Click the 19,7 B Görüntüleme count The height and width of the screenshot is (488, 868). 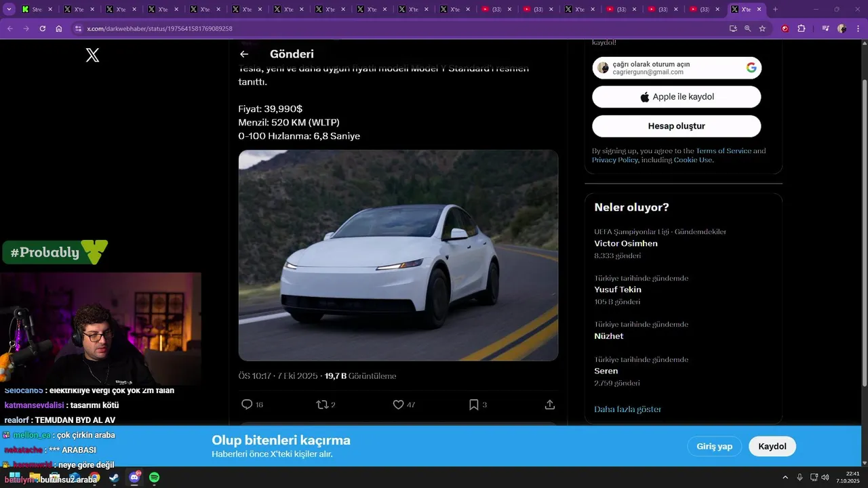(360, 376)
